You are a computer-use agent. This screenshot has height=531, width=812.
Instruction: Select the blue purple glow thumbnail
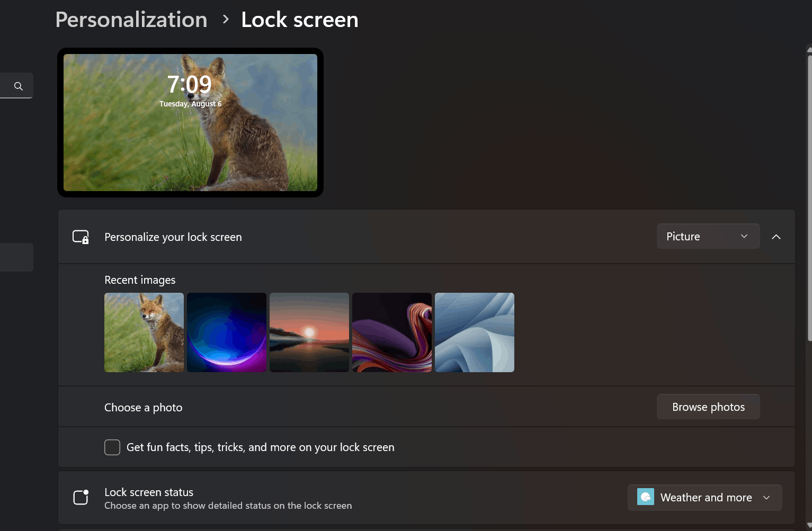pos(227,332)
